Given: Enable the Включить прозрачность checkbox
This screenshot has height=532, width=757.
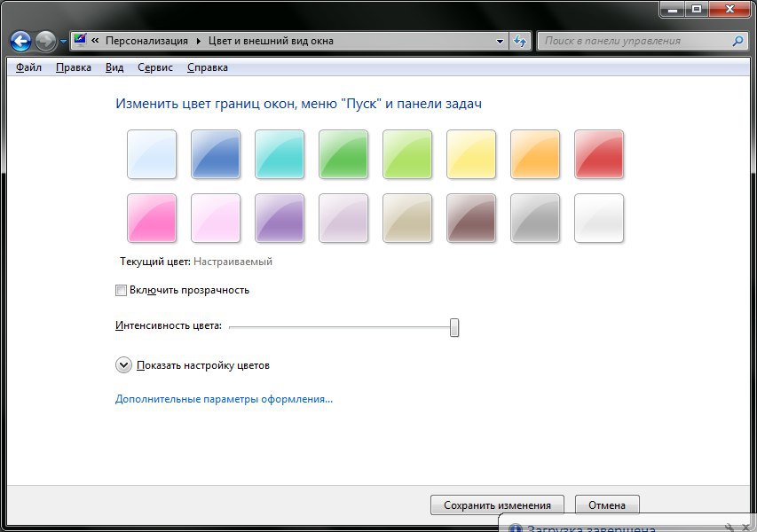Looking at the screenshot, I should [121, 290].
